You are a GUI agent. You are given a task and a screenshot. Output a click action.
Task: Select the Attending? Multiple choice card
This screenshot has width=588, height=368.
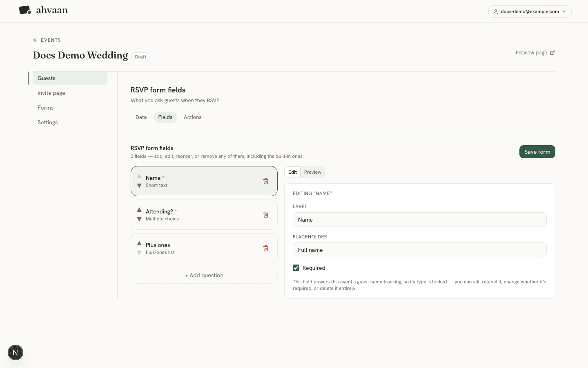pyautogui.click(x=204, y=215)
